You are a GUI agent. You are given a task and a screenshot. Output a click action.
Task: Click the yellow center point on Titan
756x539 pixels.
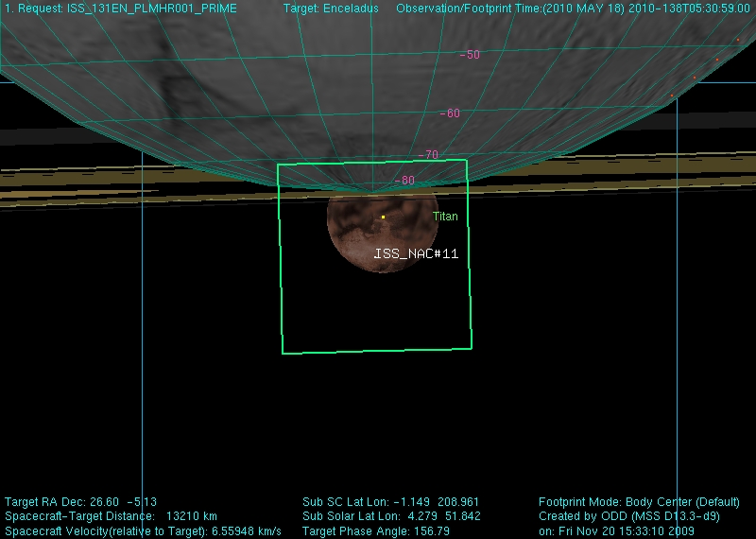tap(384, 217)
